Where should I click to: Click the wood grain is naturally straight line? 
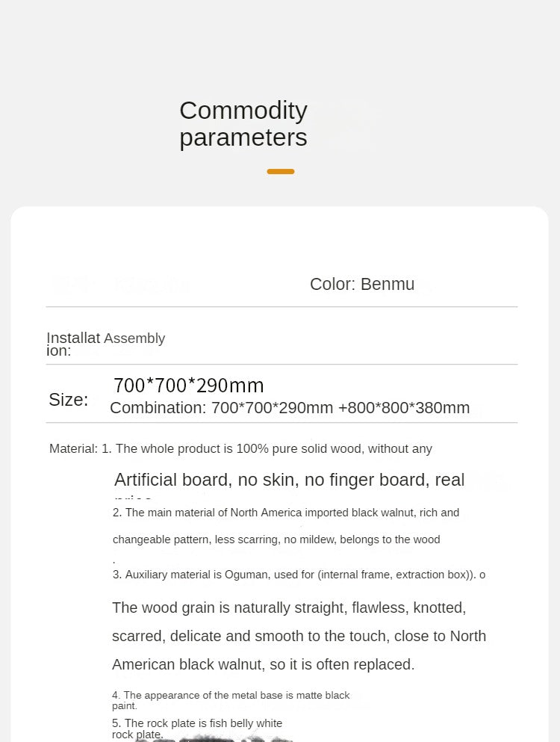289,607
